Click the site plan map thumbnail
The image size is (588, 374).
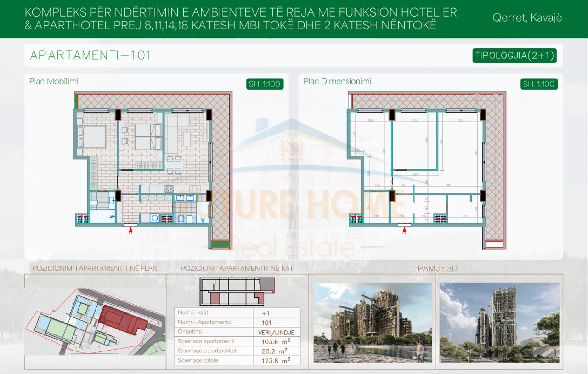(x=96, y=322)
